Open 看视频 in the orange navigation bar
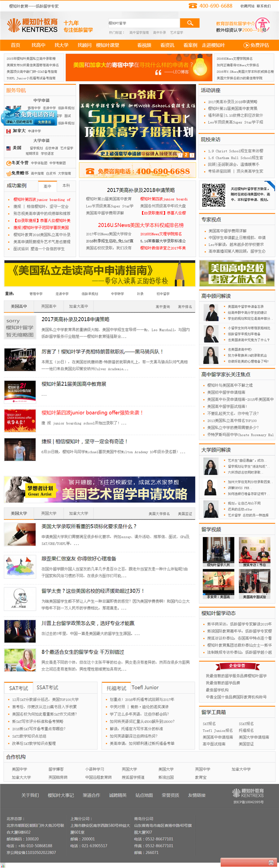Screen dimensions: 279x868 144,45
